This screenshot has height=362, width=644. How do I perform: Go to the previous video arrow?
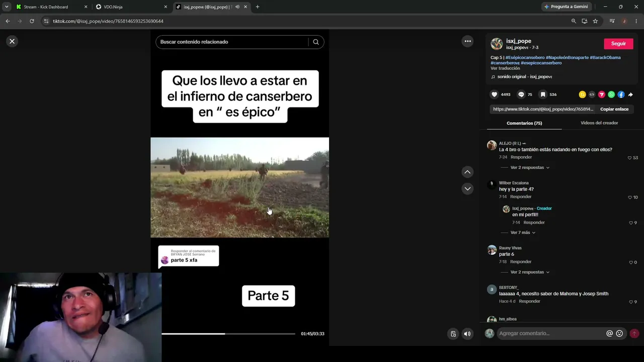(x=467, y=172)
